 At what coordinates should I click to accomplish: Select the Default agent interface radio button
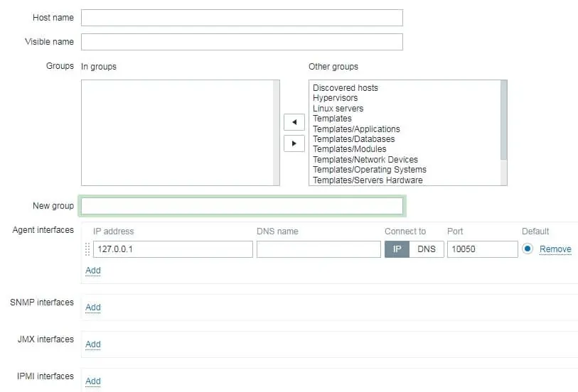tap(528, 249)
